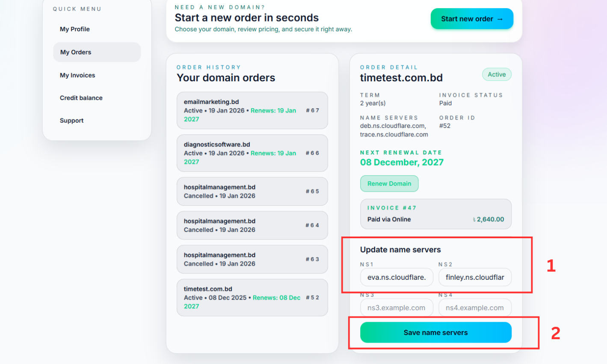This screenshot has width=607, height=364.
Task: Open the Credit balance page
Action: (x=81, y=98)
